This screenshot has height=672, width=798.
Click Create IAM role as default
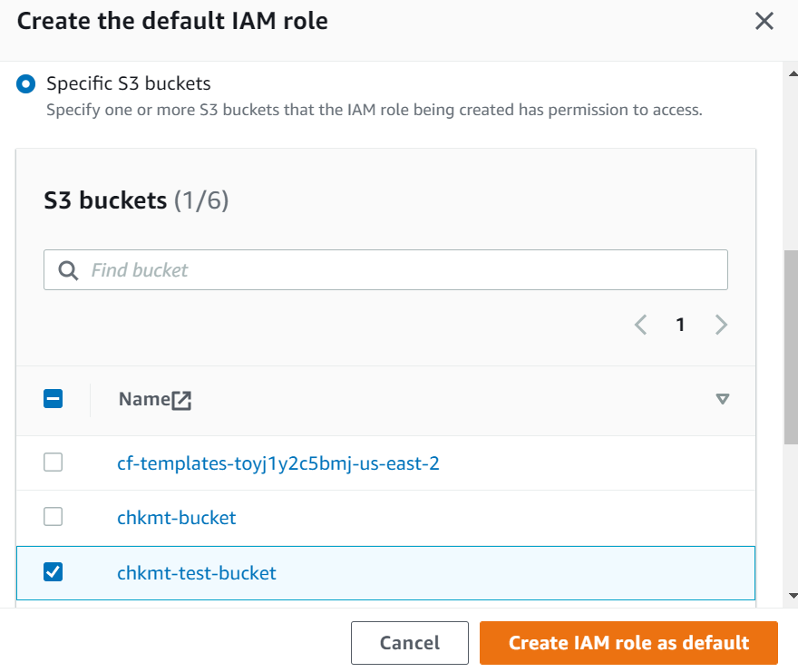pos(628,642)
